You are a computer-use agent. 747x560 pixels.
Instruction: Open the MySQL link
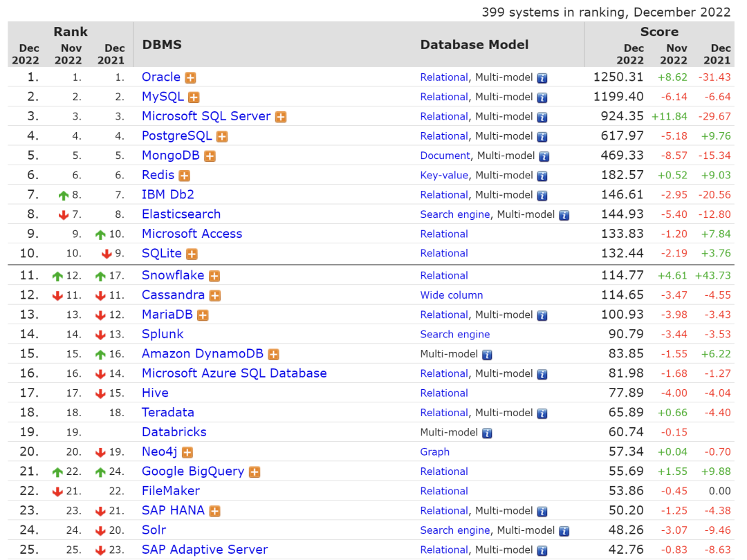(x=163, y=97)
